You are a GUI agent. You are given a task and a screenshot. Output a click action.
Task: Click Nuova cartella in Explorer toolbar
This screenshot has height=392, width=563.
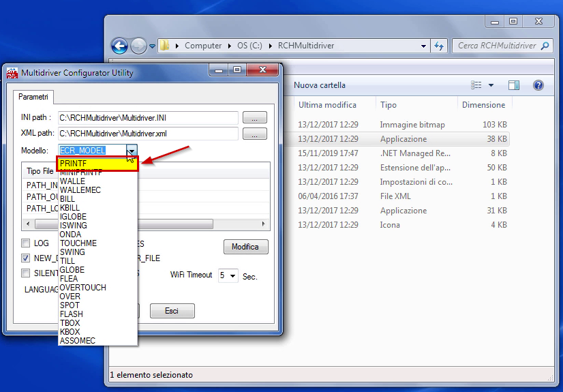320,85
